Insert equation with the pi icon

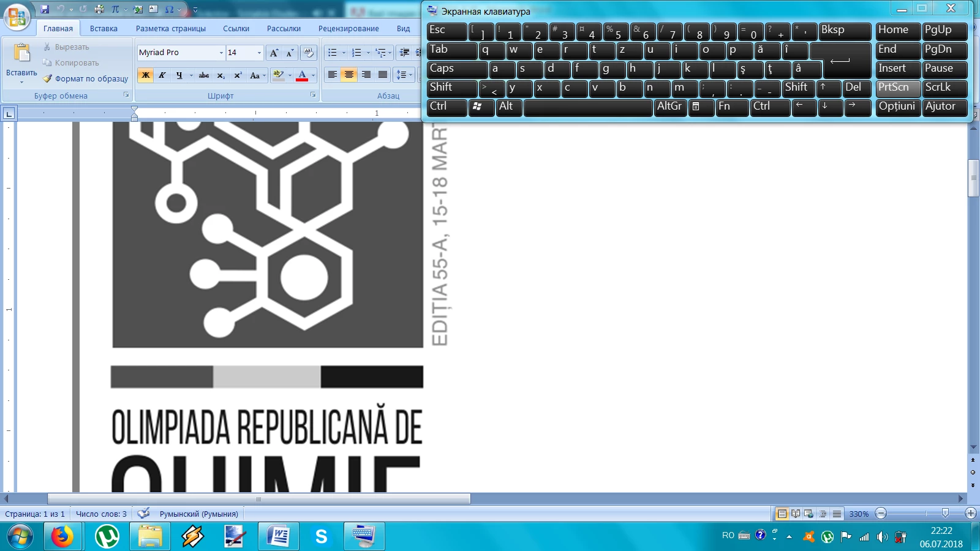(x=115, y=9)
